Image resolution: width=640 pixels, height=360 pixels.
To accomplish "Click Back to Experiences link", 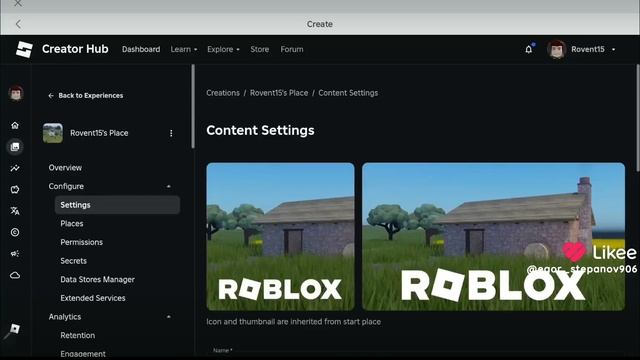I will pos(86,96).
